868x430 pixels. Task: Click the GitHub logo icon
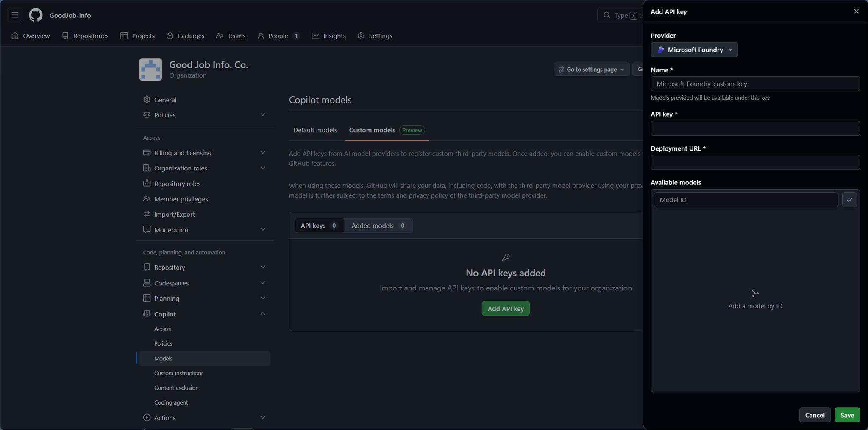[x=36, y=15]
